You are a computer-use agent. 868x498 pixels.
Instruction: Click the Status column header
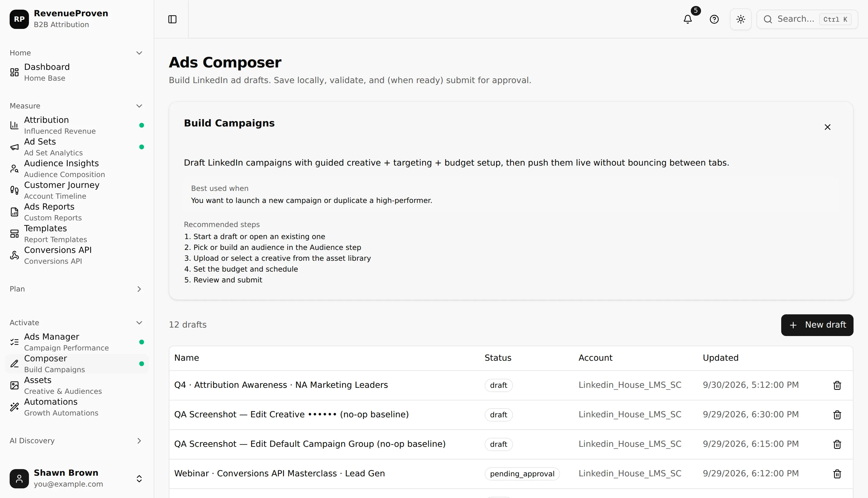(x=498, y=358)
